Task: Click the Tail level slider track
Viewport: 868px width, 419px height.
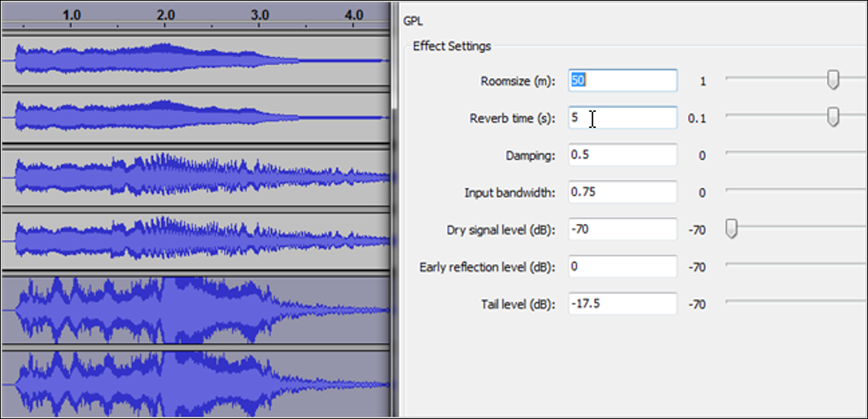Action: [x=796, y=301]
